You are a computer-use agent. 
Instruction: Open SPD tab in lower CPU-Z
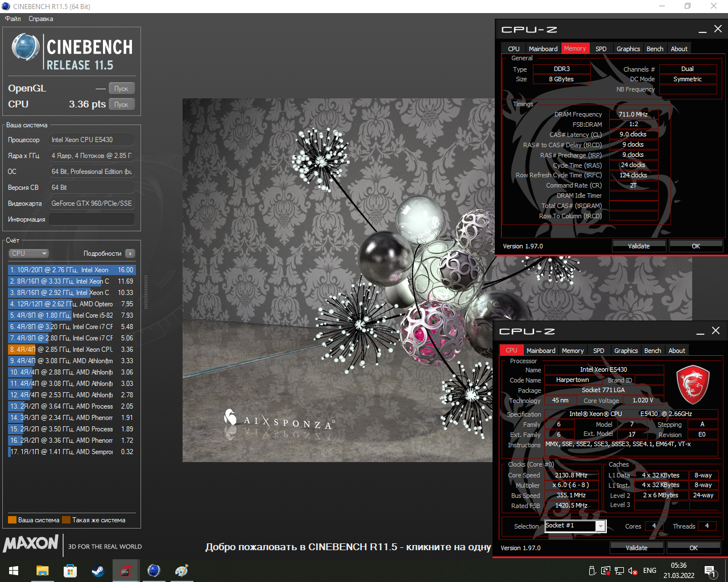[x=598, y=351]
